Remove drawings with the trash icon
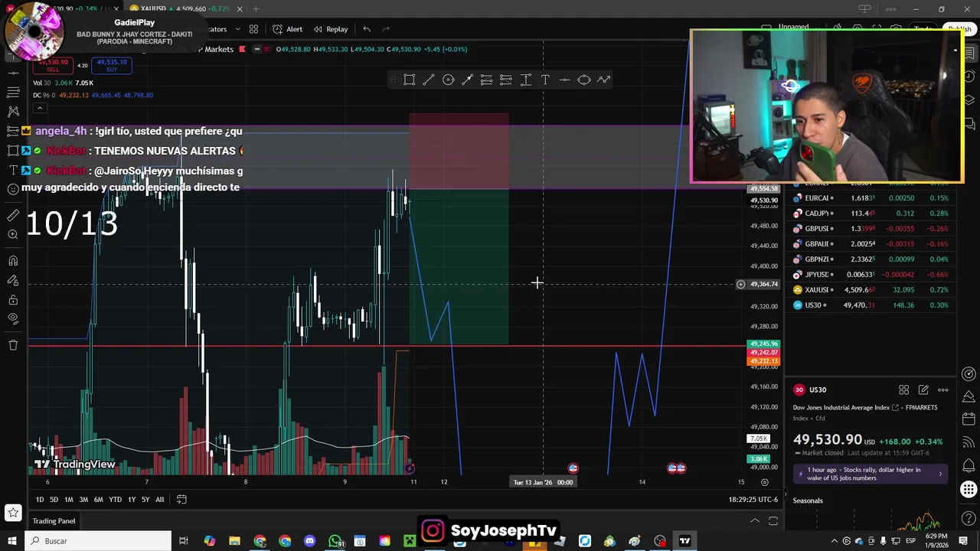980x551 pixels. coord(13,345)
